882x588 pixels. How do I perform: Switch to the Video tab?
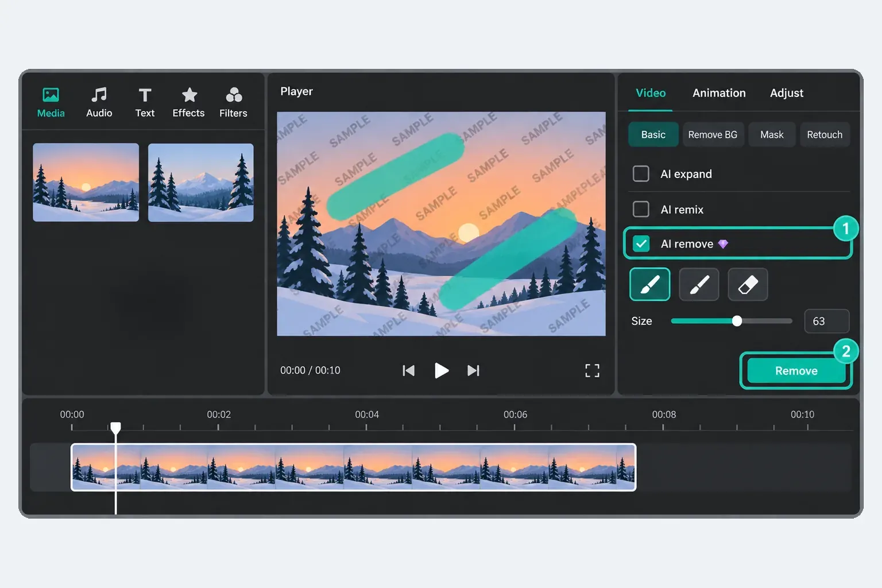coord(651,93)
